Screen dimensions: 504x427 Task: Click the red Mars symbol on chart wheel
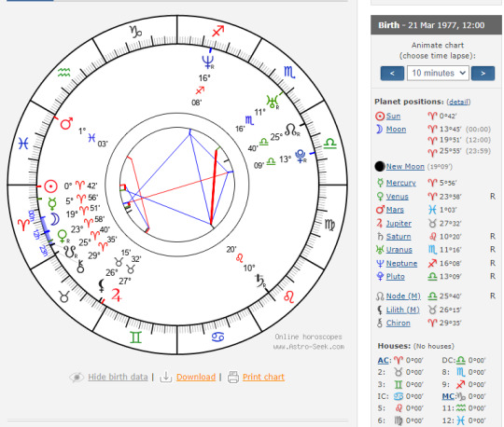66,124
